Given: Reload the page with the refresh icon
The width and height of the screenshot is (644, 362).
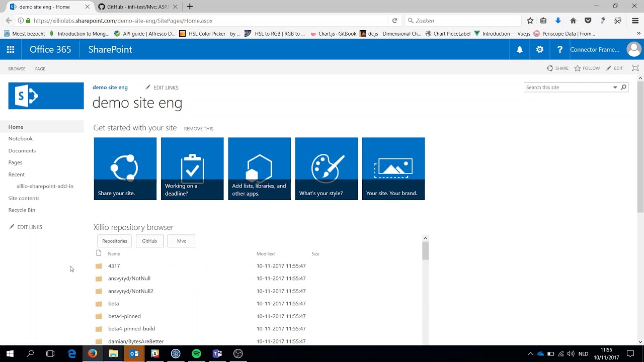Looking at the screenshot, I should tap(394, 21).
